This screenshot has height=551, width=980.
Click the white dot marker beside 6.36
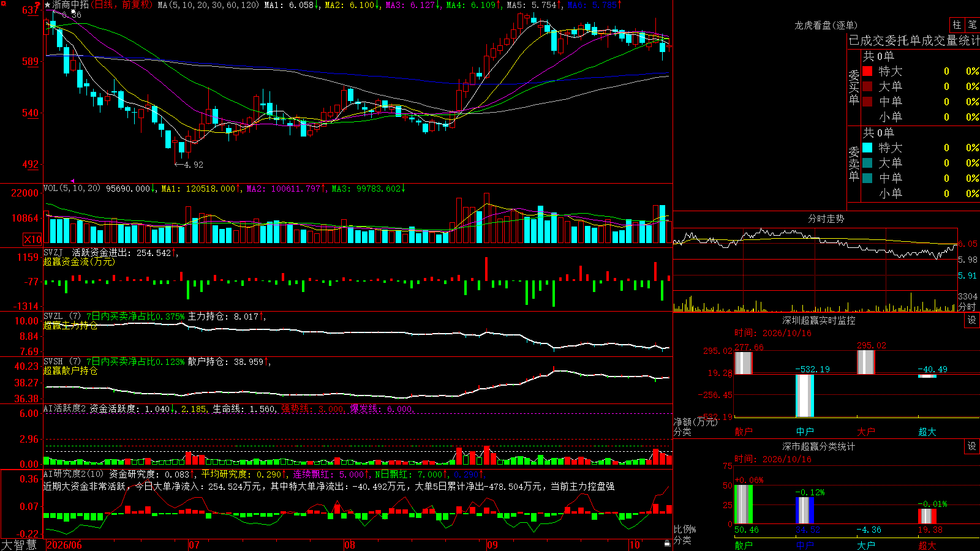click(x=74, y=12)
